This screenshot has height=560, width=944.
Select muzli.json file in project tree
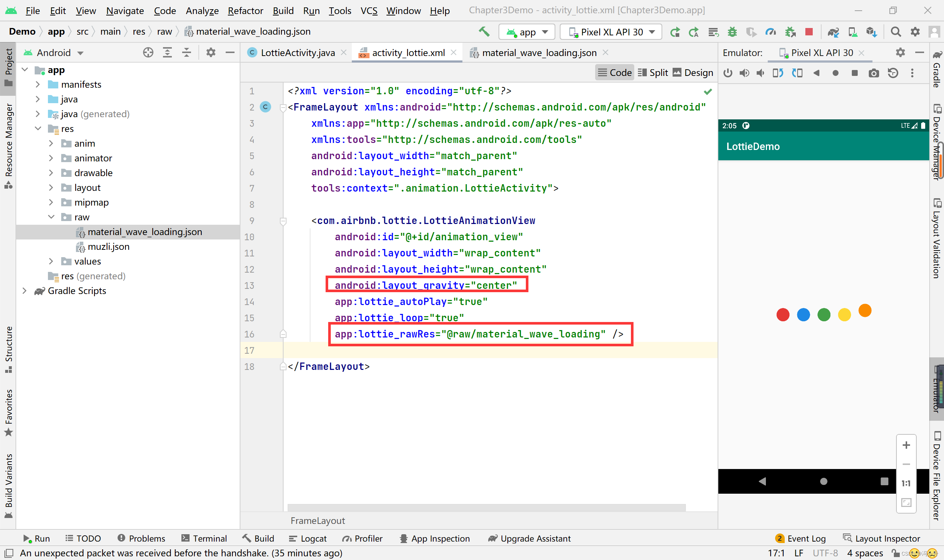point(108,247)
